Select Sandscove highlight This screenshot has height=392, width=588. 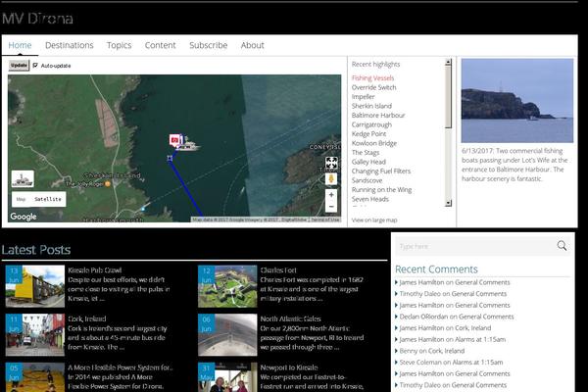point(367,180)
